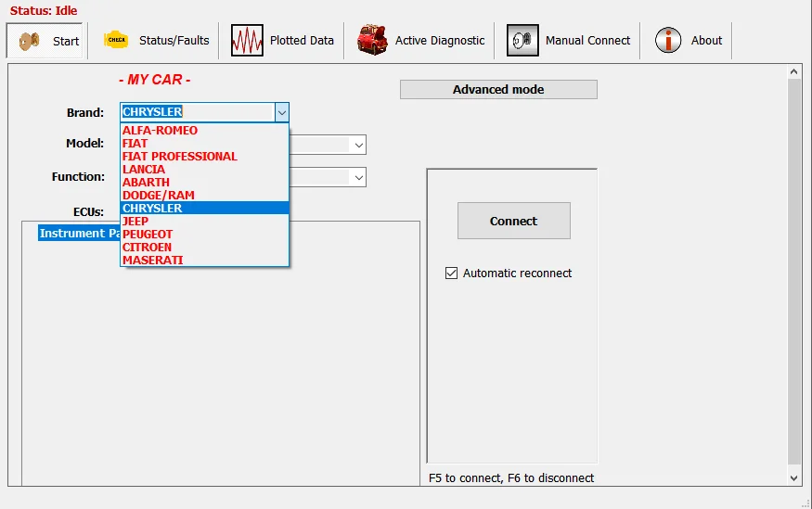Screen dimensions: 812x509
Task: Click the Advanced mode button
Action: pos(498,90)
